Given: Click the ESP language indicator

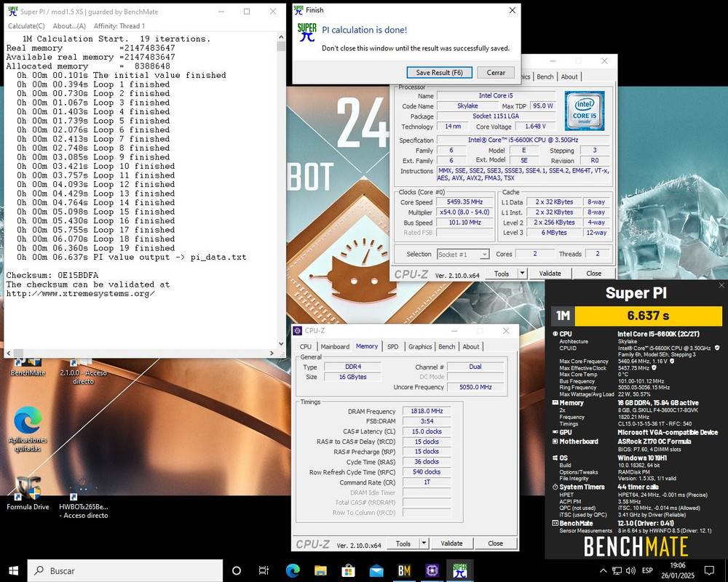Looking at the screenshot, I should pos(647,570).
